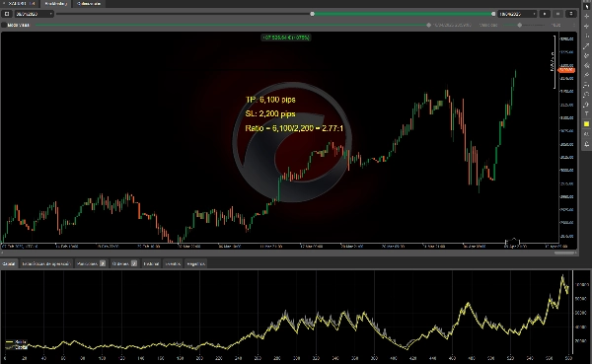The image size is (592, 364).
Task: Click the visual mode progress diamond handle
Action: [428, 25]
